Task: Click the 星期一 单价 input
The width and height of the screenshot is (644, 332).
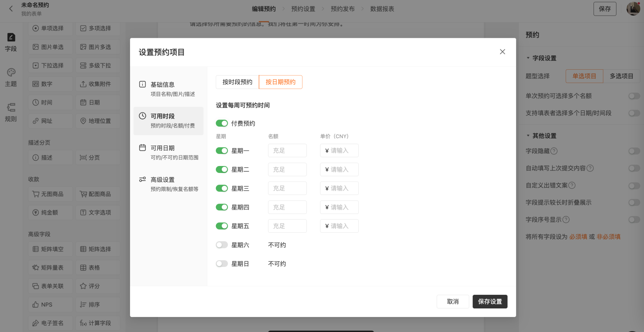Action: [339, 150]
